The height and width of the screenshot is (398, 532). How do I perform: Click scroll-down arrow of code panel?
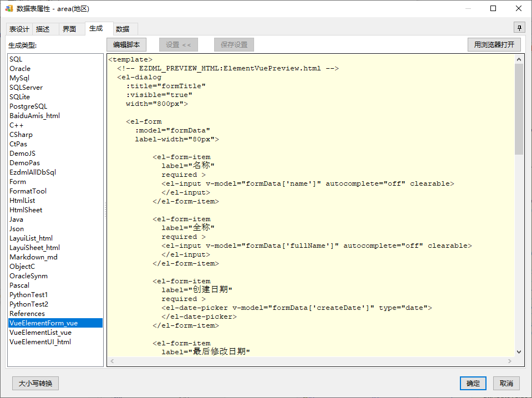click(519, 352)
